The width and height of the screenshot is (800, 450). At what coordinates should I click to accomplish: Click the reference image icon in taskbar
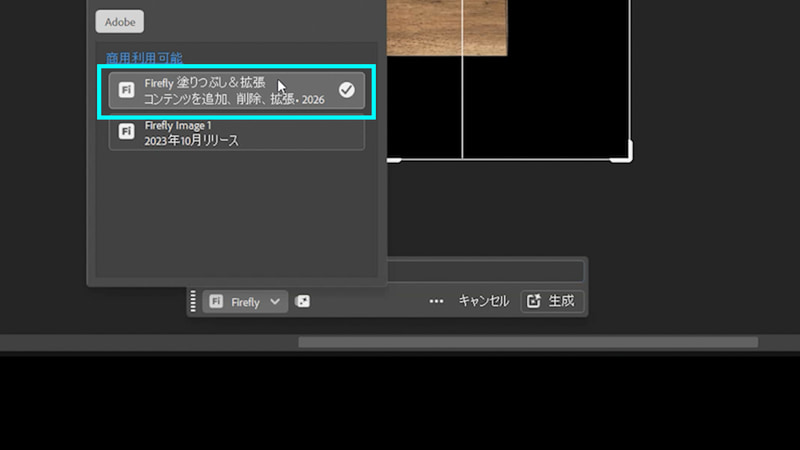[x=303, y=301]
